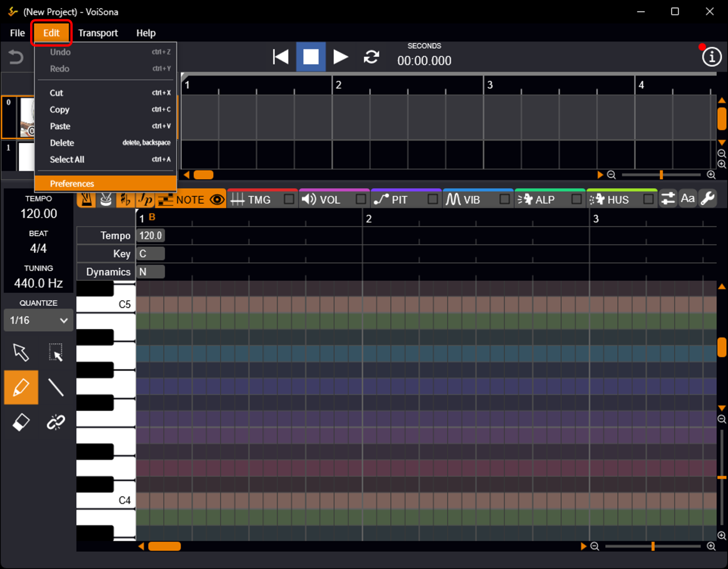
Task: Toggle loop playback button
Action: pyautogui.click(x=371, y=57)
